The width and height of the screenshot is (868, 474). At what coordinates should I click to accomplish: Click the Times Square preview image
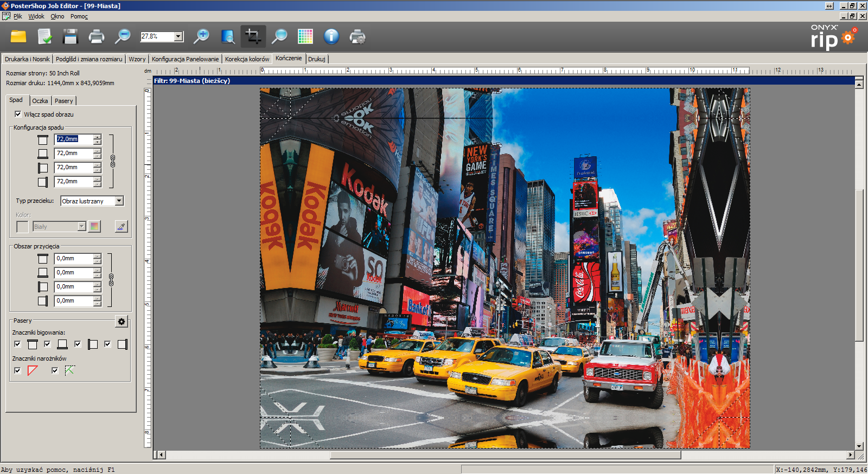tap(505, 268)
